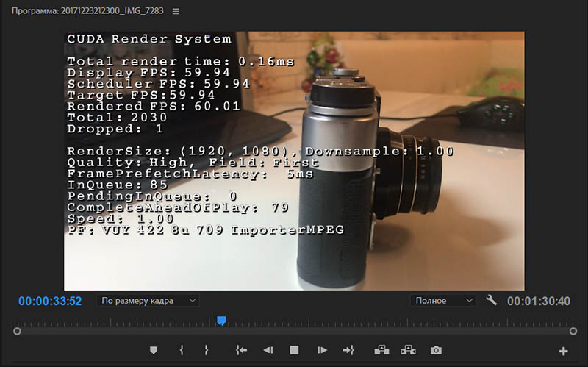Click the blue playhead on the time ruler
The height and width of the screenshot is (367, 588).
click(x=221, y=321)
